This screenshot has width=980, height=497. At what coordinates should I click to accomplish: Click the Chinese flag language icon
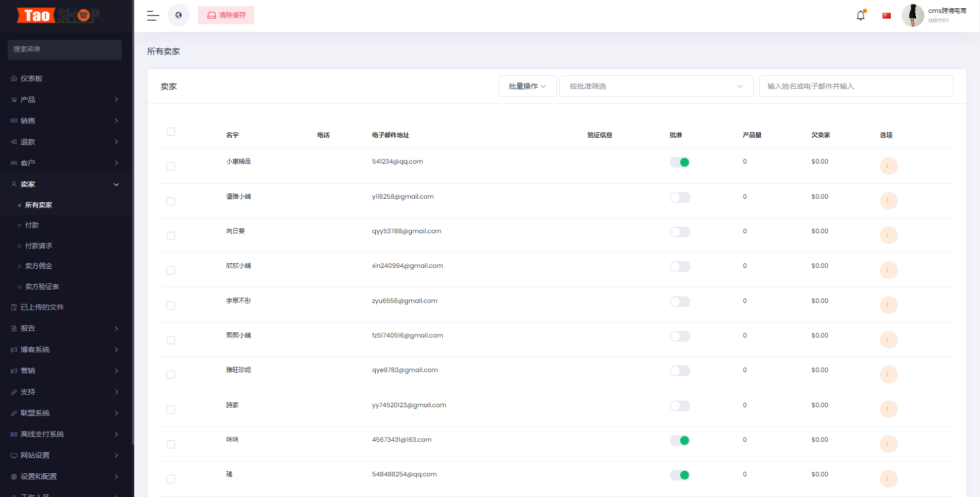coord(887,15)
